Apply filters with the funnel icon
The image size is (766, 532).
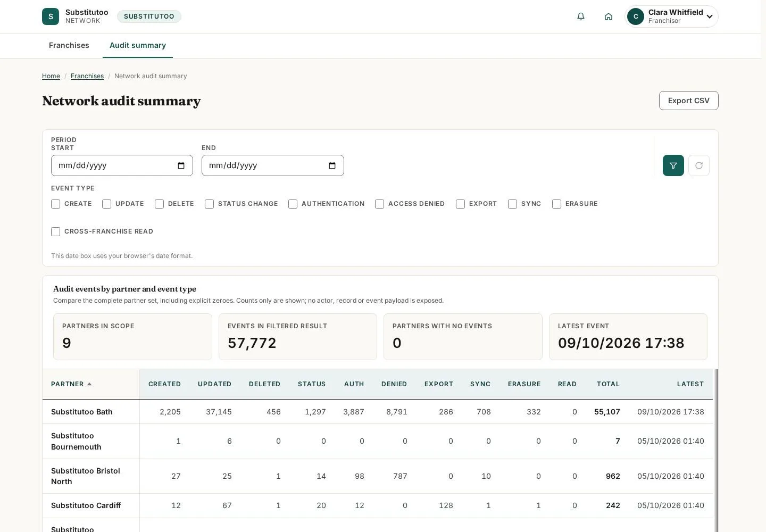tap(673, 165)
